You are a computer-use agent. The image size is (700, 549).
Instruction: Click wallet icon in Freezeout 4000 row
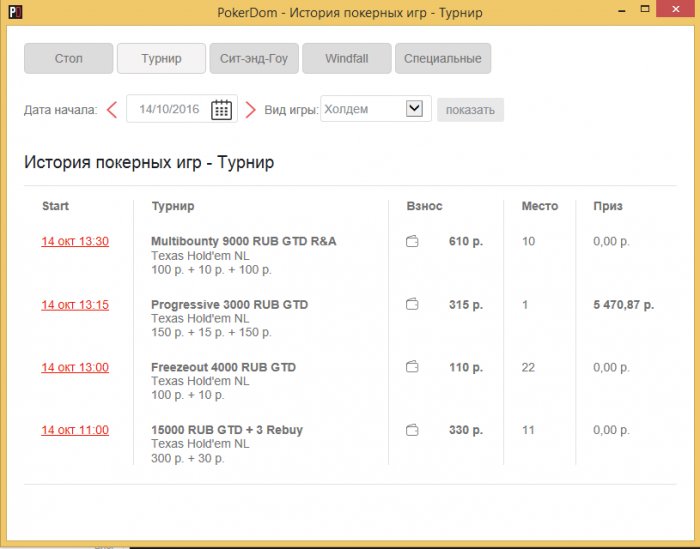(412, 368)
